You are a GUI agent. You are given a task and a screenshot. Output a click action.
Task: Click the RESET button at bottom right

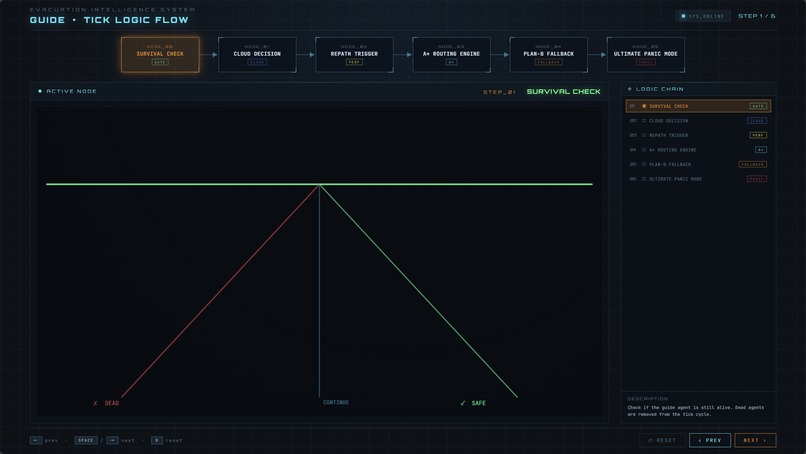tap(662, 440)
